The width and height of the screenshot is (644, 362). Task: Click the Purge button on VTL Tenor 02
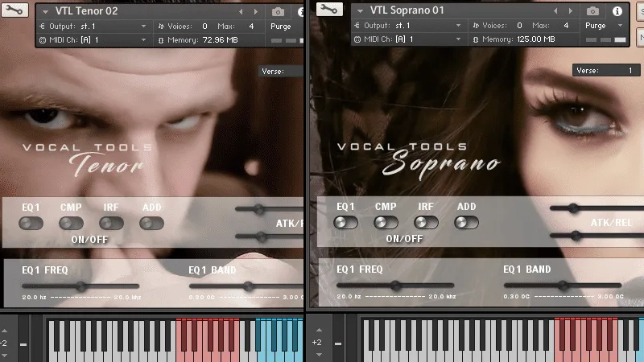pos(282,26)
